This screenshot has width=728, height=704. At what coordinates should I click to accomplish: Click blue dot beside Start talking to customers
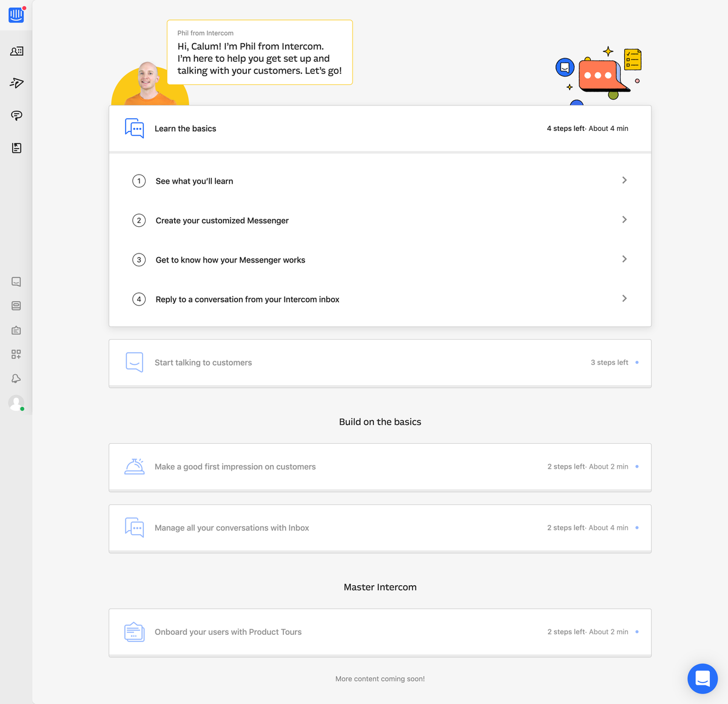(637, 363)
